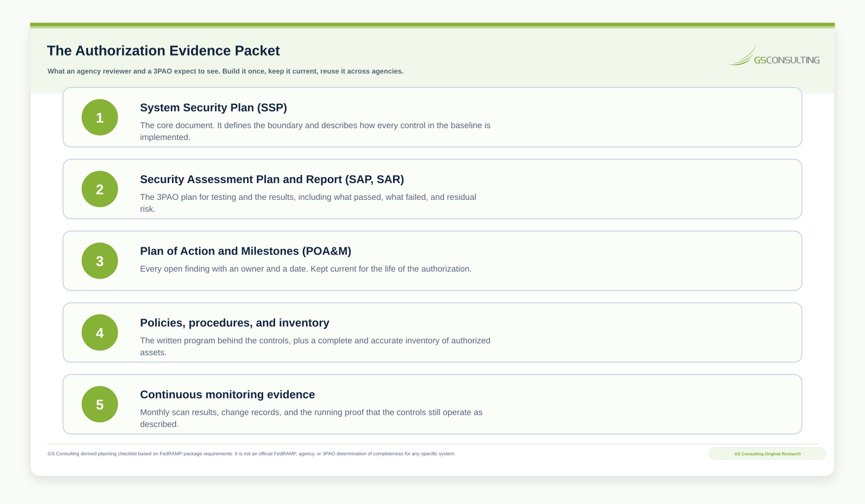Click the Continuous monitoring evidence heading
The image size is (865, 504).
(x=228, y=395)
